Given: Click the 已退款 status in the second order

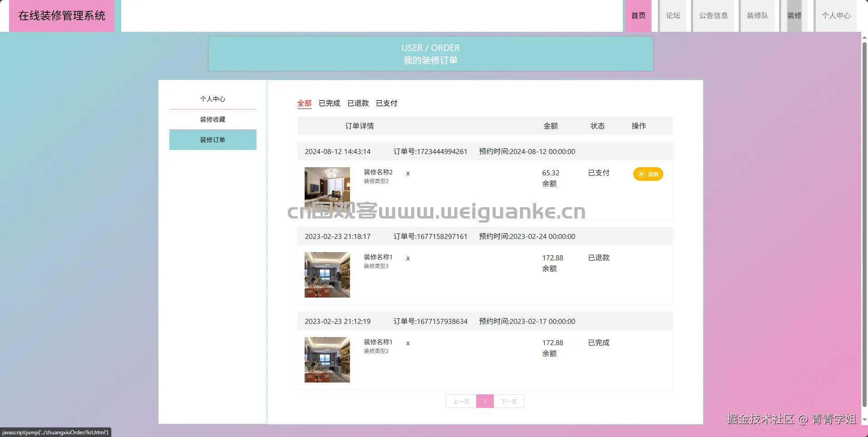Looking at the screenshot, I should point(599,258).
